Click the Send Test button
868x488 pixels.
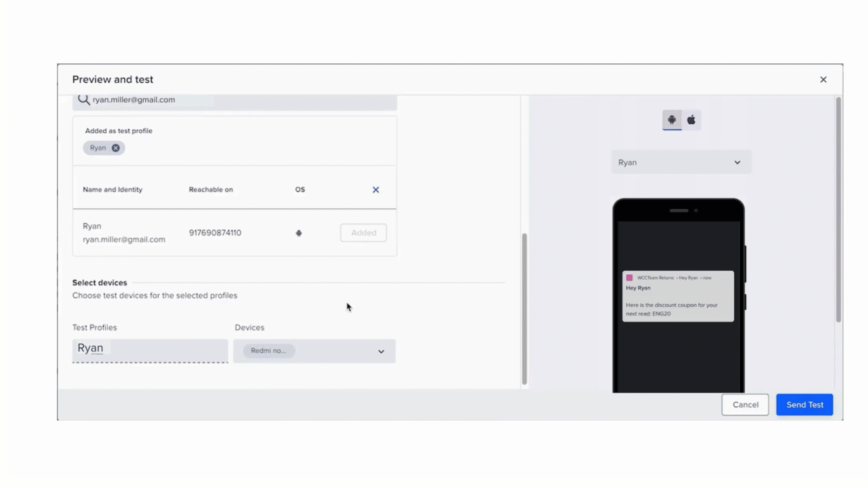coord(805,404)
